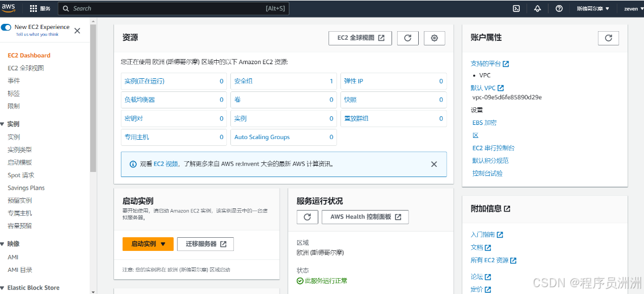Click the info icon in the video banner
The image size is (644, 294).
pos(133,164)
